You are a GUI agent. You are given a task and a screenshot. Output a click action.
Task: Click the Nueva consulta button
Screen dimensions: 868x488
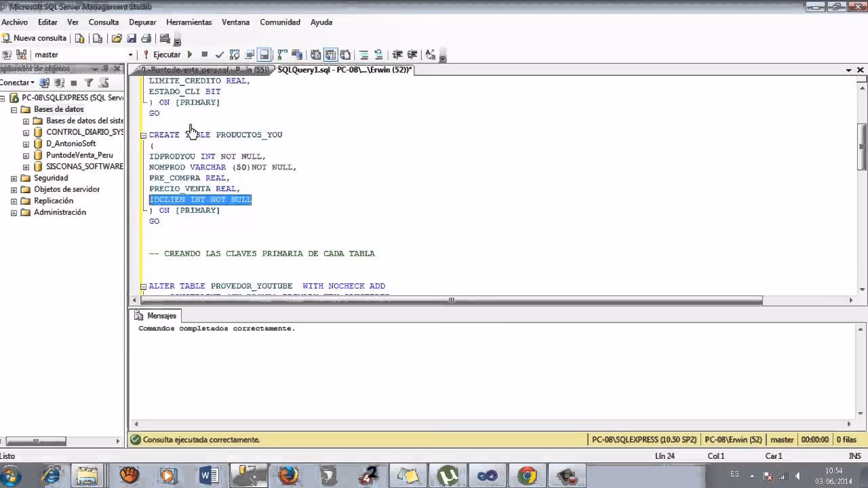click(34, 39)
